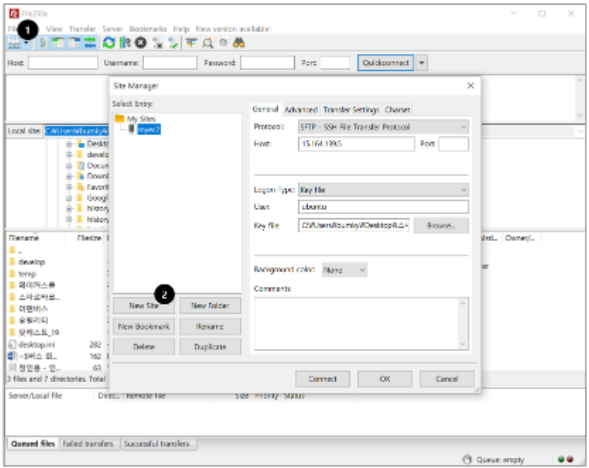Screen dimensions: 589x468
Task: Click the New Folder button
Action: [x=210, y=305]
